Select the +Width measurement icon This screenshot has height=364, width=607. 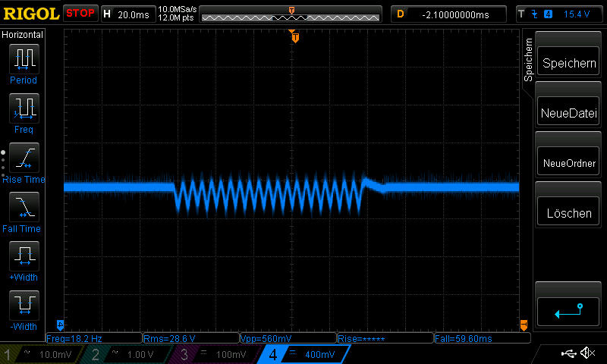(x=24, y=256)
